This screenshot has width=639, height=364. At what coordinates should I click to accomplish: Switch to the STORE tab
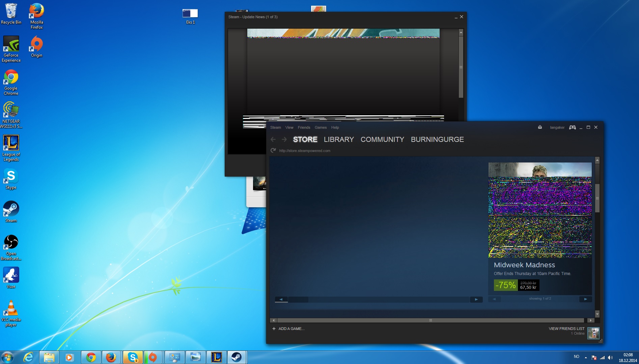click(305, 140)
